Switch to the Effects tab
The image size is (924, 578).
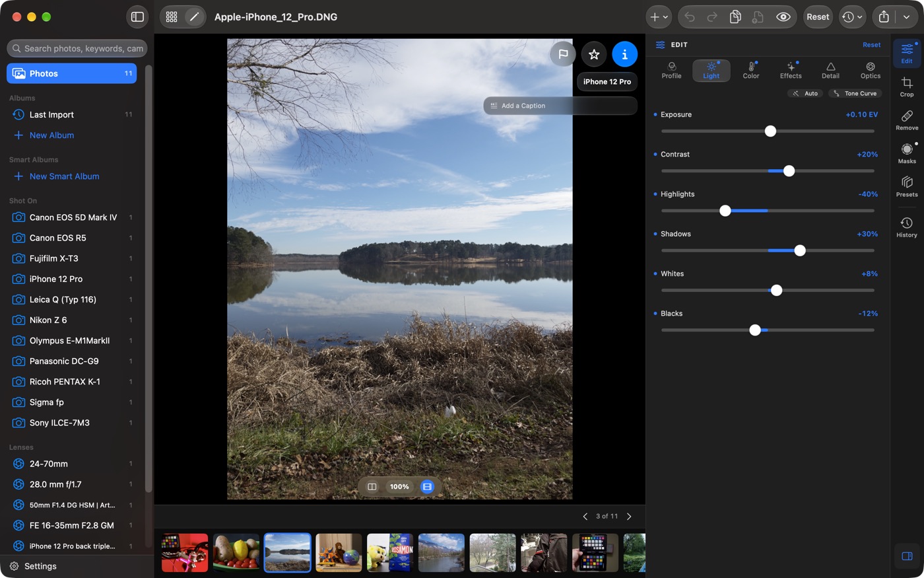click(791, 71)
